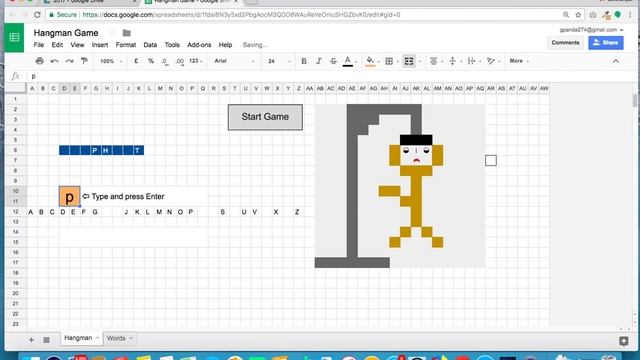Screen dimensions: 640x360
Task: Select column header D
Action: coord(64,88)
